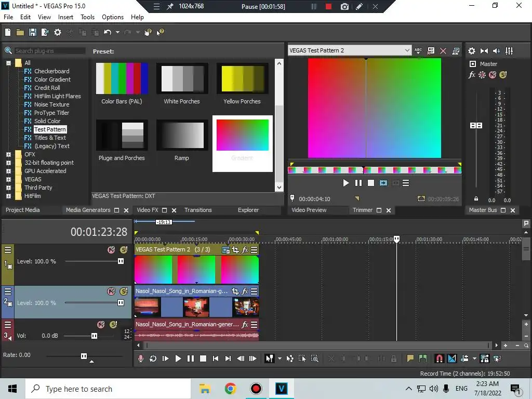Open the Edit menu
Viewport: 532px width, 399px height.
pos(25,17)
